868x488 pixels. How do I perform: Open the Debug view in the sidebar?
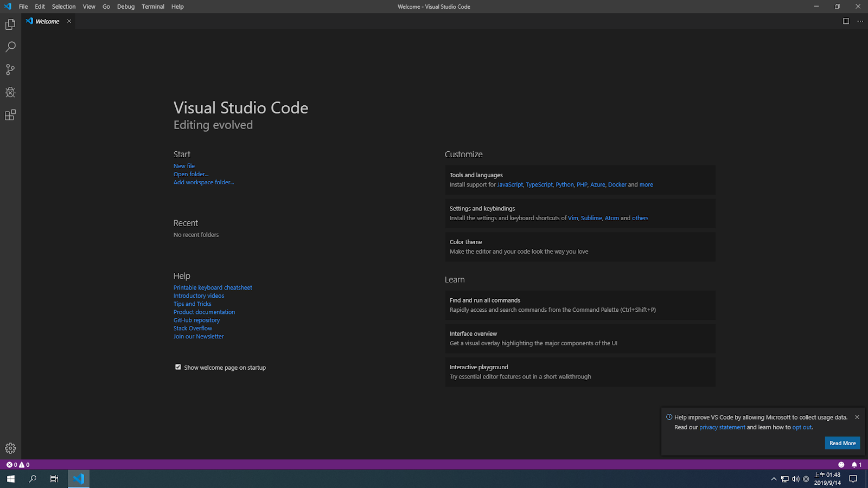(x=10, y=92)
